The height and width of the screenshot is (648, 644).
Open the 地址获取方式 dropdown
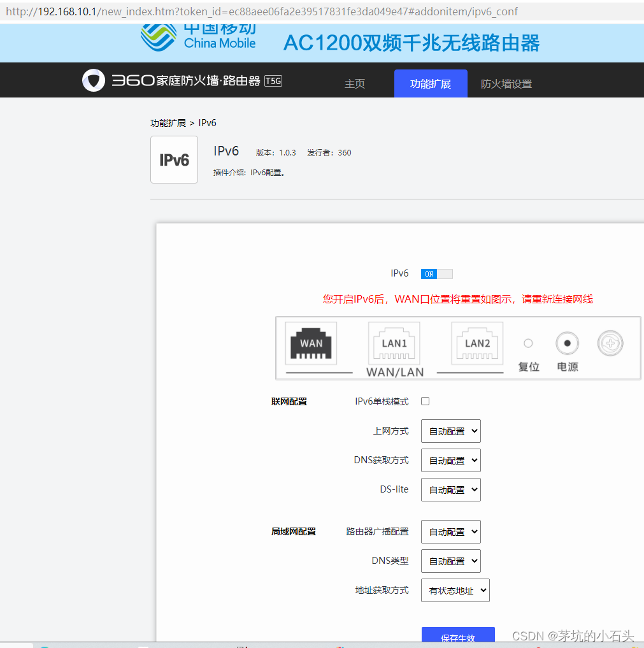pos(455,590)
